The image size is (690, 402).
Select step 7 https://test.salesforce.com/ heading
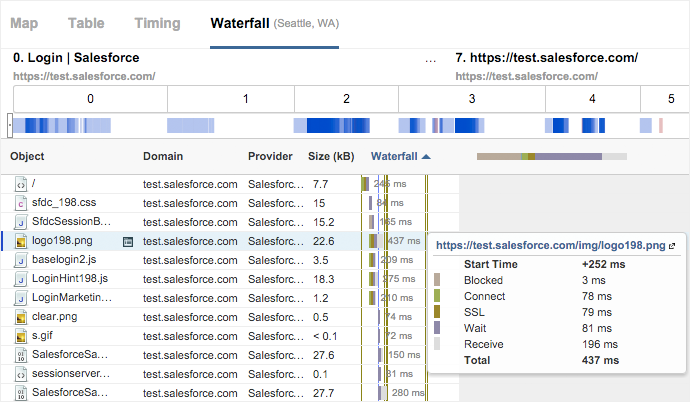click(x=546, y=58)
